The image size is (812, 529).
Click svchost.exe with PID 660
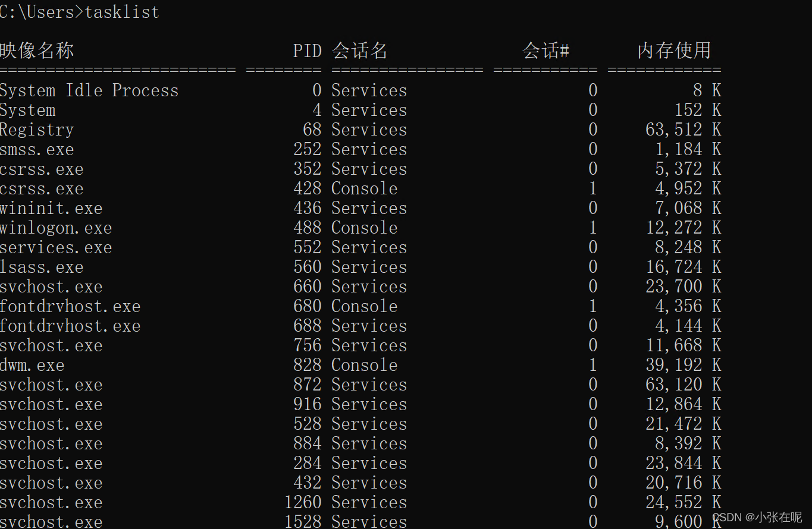[51, 286]
